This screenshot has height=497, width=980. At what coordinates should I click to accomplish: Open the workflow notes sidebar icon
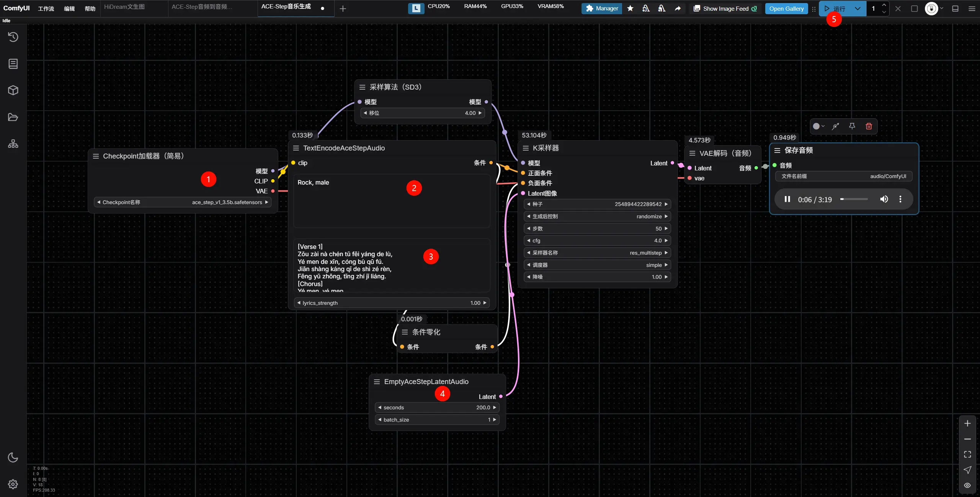[x=13, y=64]
